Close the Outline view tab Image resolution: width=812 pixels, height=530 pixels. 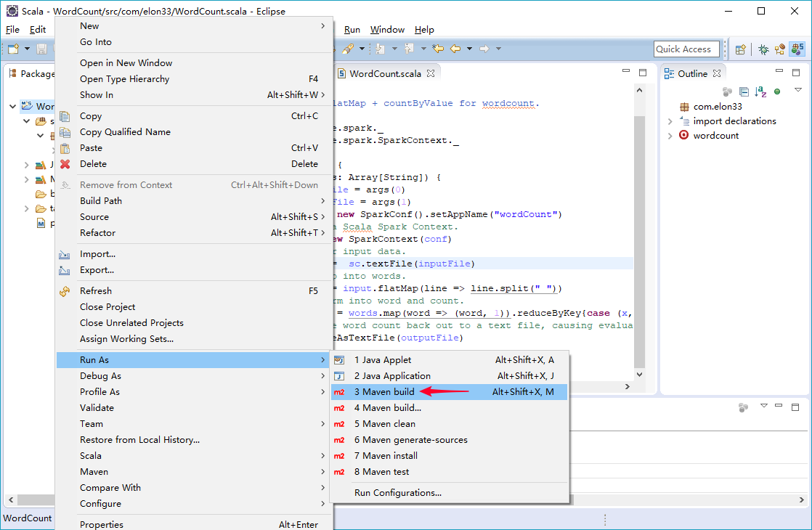(x=717, y=73)
